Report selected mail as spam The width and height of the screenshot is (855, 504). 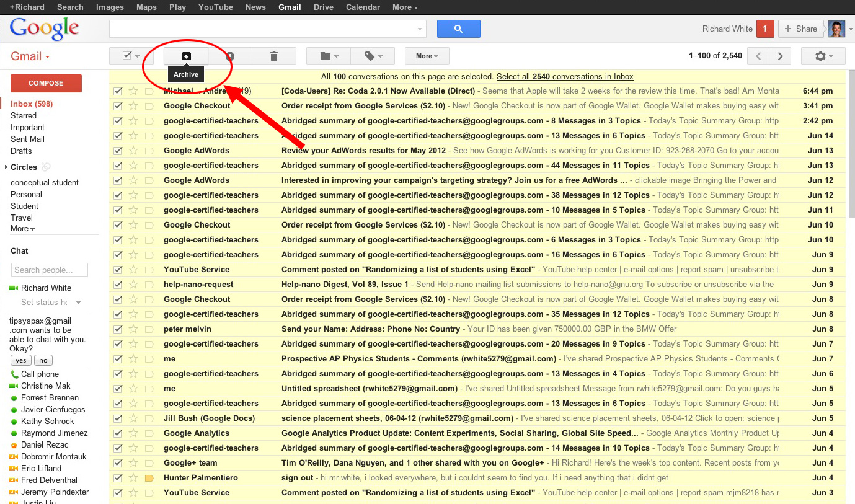[230, 56]
